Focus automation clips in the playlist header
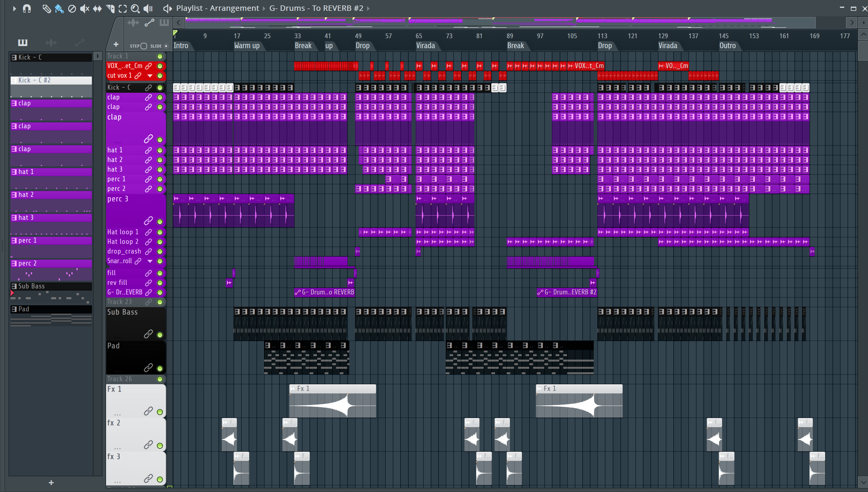This screenshot has width=868, height=492. point(149,23)
